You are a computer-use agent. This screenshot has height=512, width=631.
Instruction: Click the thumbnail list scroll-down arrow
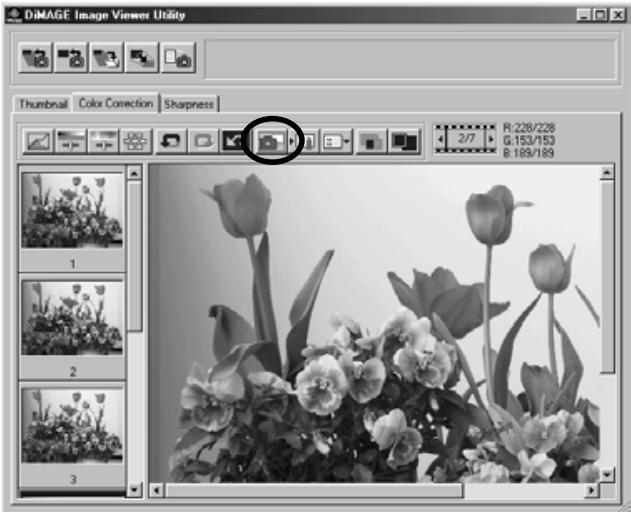click(x=134, y=490)
